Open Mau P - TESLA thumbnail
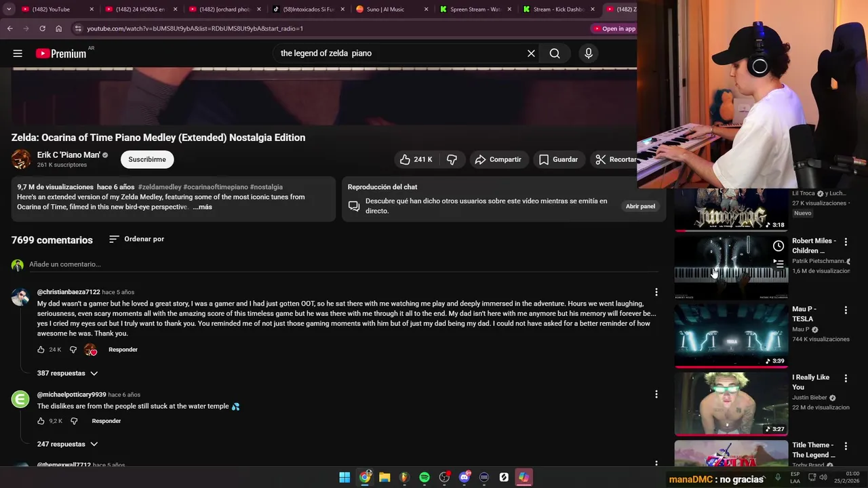The width and height of the screenshot is (868, 488). click(x=731, y=335)
